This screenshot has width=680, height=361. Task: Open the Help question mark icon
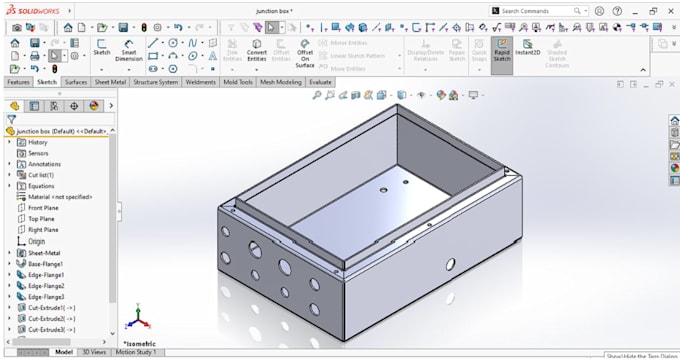(x=617, y=11)
